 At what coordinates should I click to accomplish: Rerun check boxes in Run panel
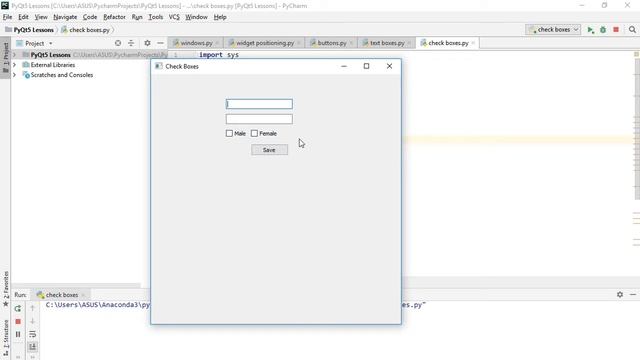(18, 309)
